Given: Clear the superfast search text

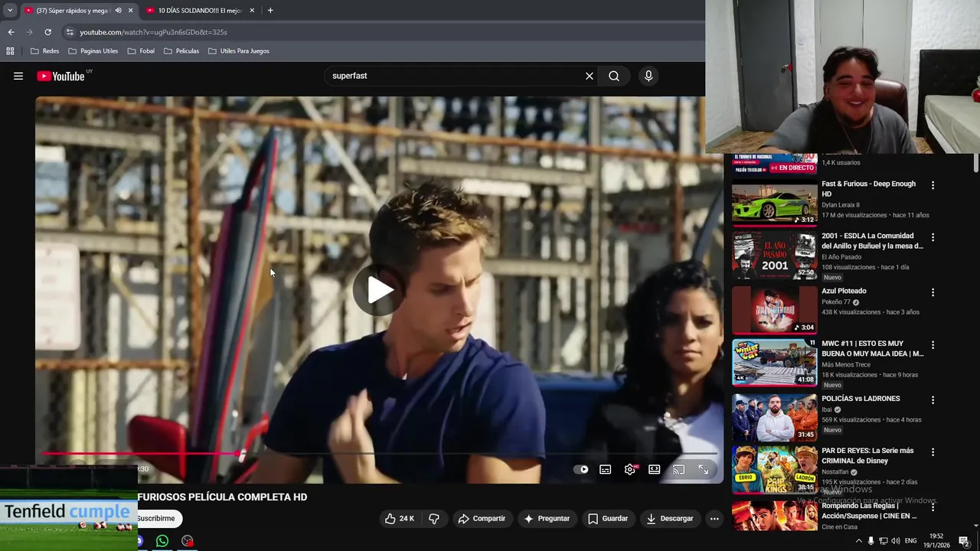Looking at the screenshot, I should [x=590, y=76].
